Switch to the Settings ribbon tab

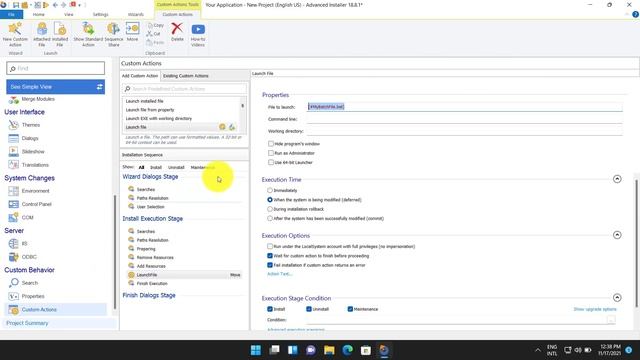(100, 14)
